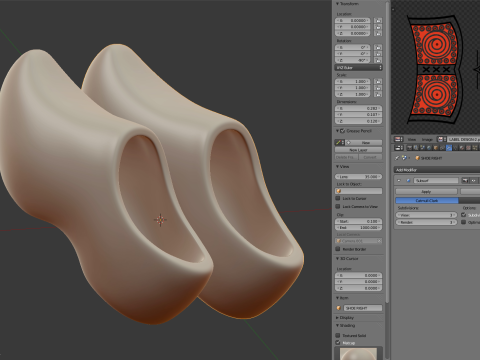Open Properties editor type selector
The height and width of the screenshot is (360, 480).
(399, 148)
